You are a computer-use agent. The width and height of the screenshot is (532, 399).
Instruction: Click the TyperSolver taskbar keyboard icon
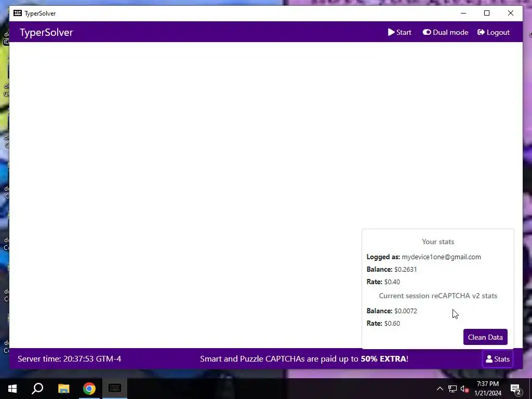pyautogui.click(x=115, y=389)
